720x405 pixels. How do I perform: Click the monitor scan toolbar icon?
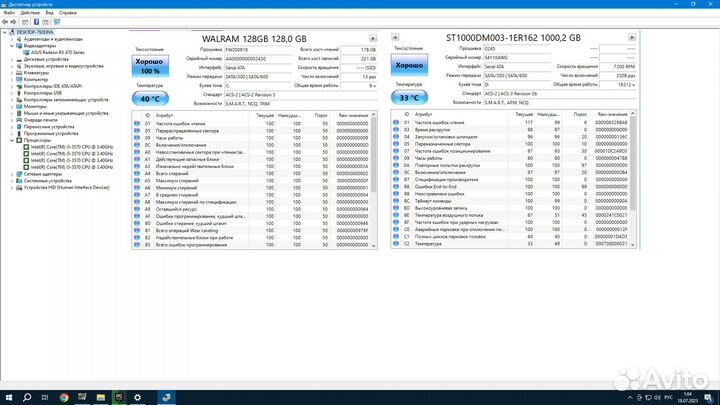tap(57, 22)
